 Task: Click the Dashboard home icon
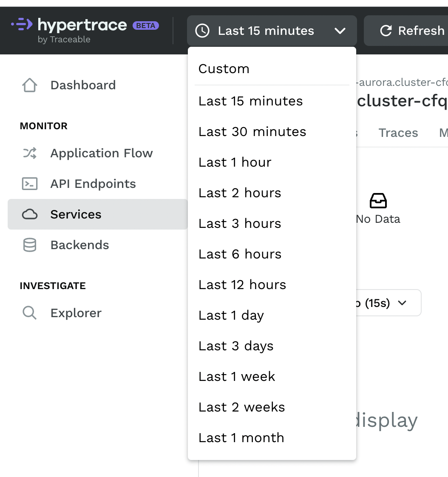click(x=29, y=85)
